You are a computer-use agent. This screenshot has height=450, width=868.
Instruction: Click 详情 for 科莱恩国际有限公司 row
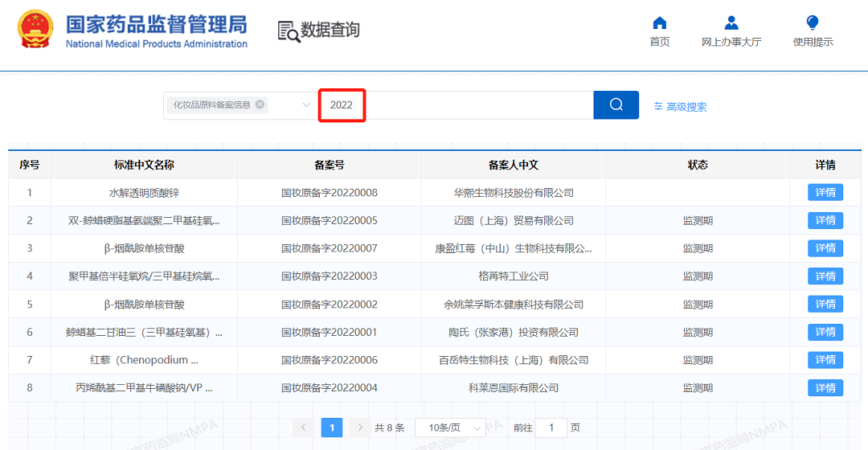825,388
